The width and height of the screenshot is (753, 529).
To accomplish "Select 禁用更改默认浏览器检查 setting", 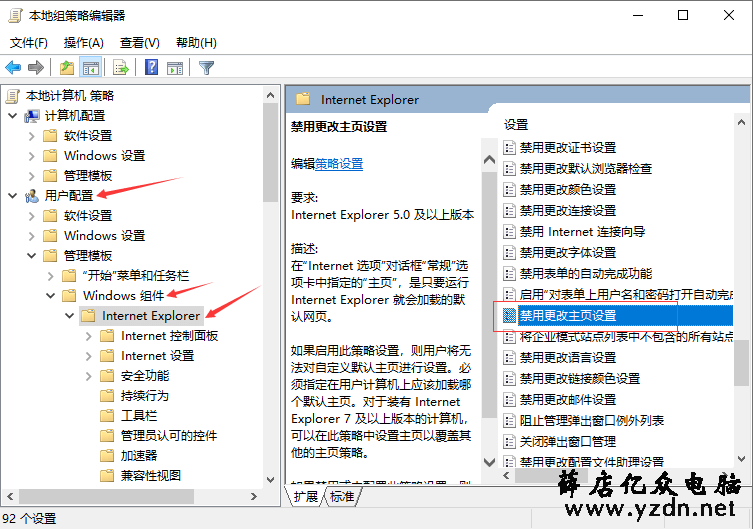I will pos(586,168).
